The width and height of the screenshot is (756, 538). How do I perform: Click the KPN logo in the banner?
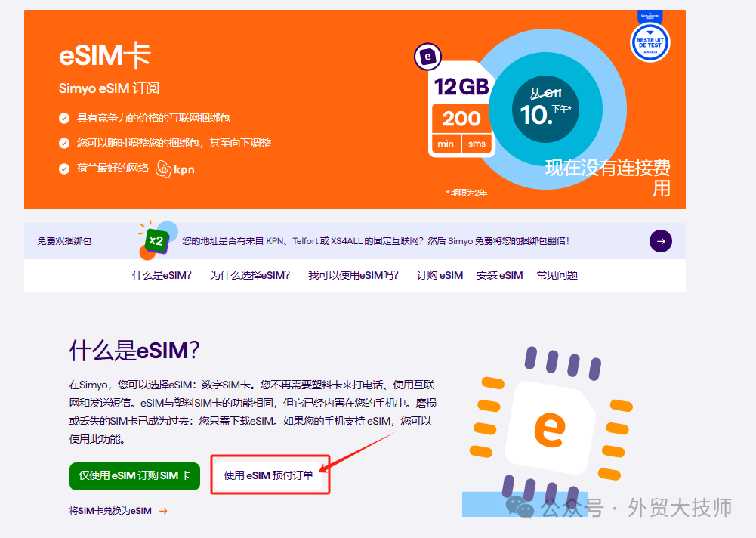[x=175, y=169]
